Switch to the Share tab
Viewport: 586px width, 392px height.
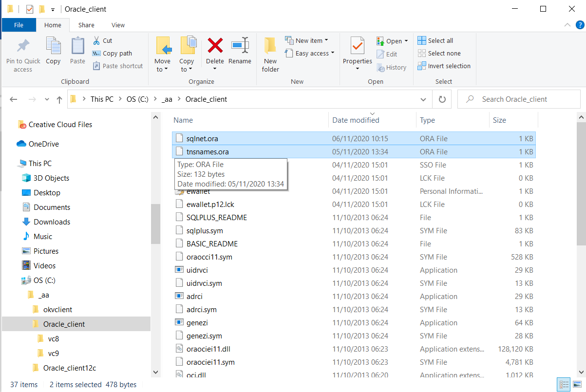pos(86,25)
